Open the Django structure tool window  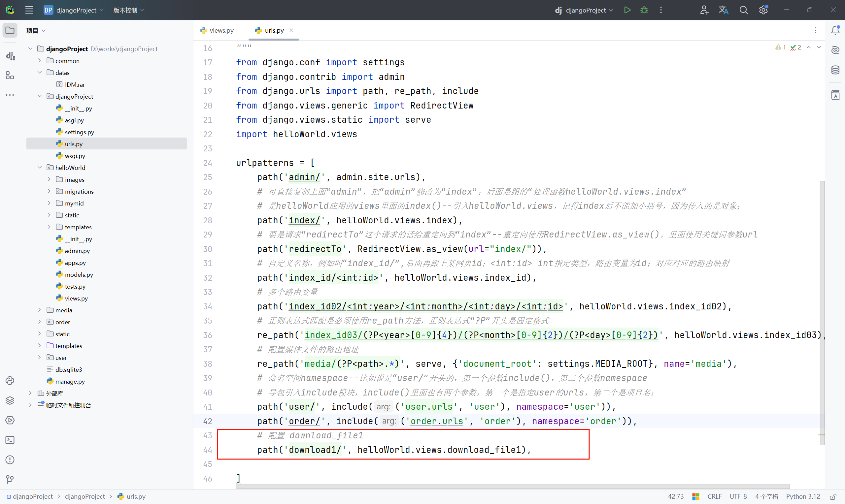click(10, 56)
